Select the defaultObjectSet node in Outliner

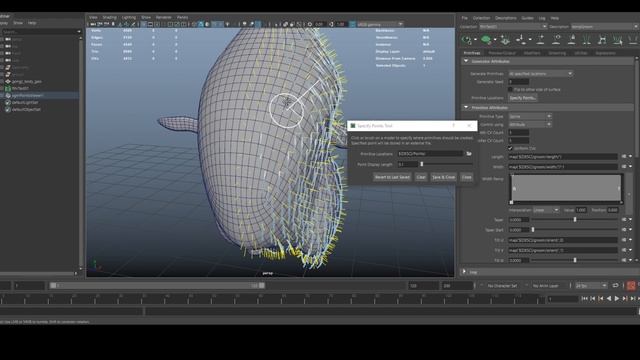(25, 109)
